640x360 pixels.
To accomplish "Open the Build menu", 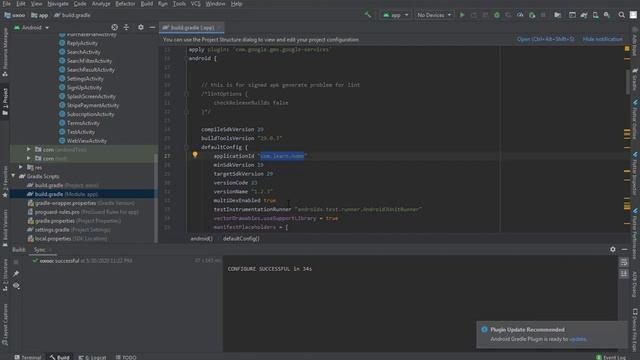I will (147, 4).
